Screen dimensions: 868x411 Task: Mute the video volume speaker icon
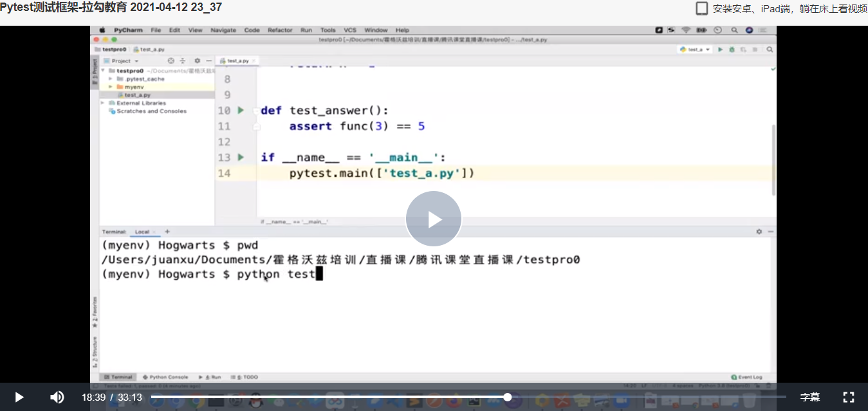pos(57,397)
